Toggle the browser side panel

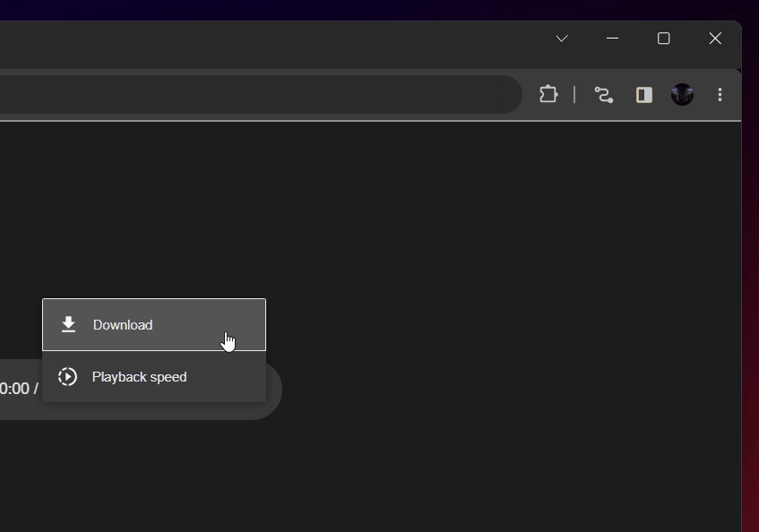[x=643, y=95]
